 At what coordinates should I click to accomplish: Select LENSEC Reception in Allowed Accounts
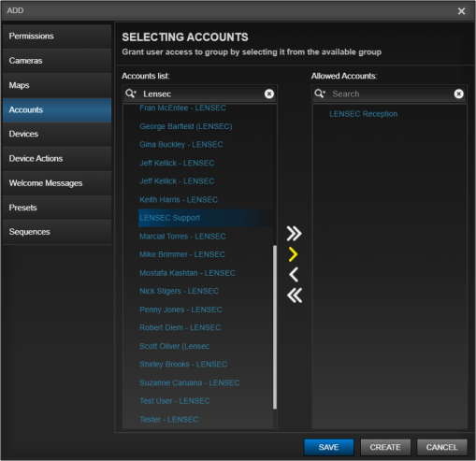[x=363, y=114]
